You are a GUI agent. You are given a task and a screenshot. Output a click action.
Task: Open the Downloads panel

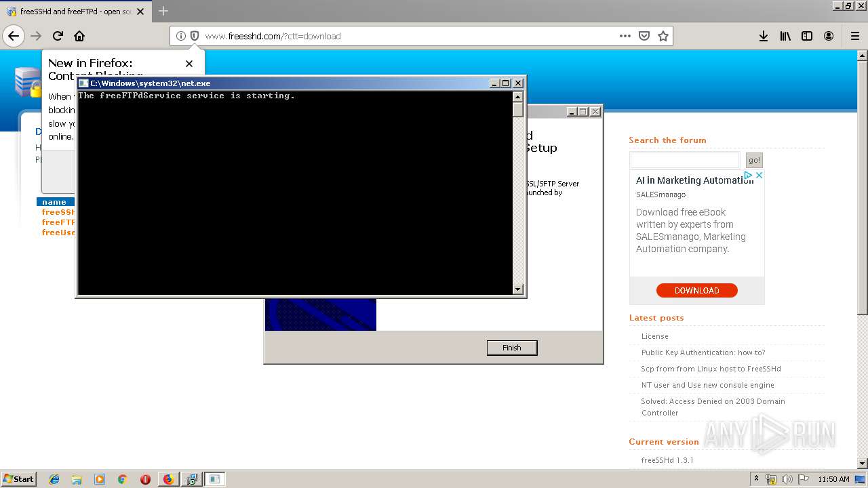pos(764,36)
